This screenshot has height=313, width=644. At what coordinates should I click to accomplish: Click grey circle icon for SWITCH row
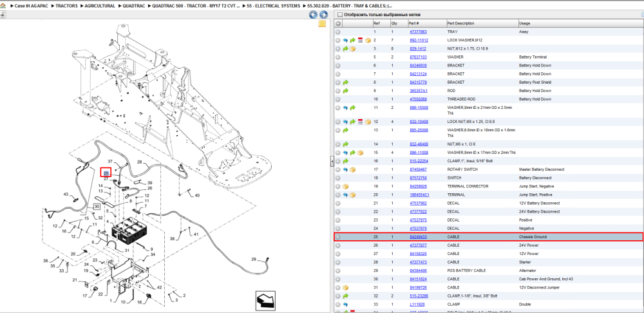click(x=338, y=178)
